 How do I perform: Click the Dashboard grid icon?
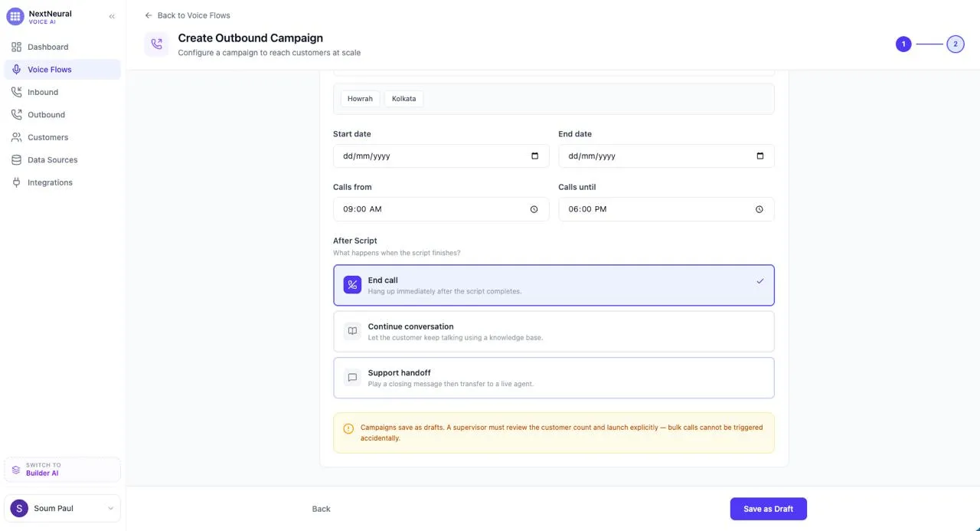click(17, 47)
